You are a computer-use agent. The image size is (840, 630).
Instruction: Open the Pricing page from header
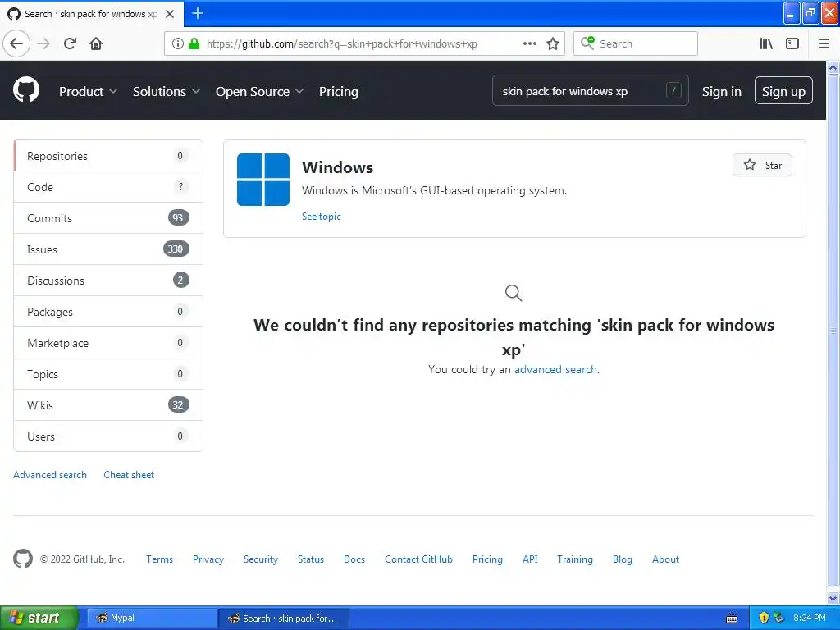pyautogui.click(x=339, y=92)
